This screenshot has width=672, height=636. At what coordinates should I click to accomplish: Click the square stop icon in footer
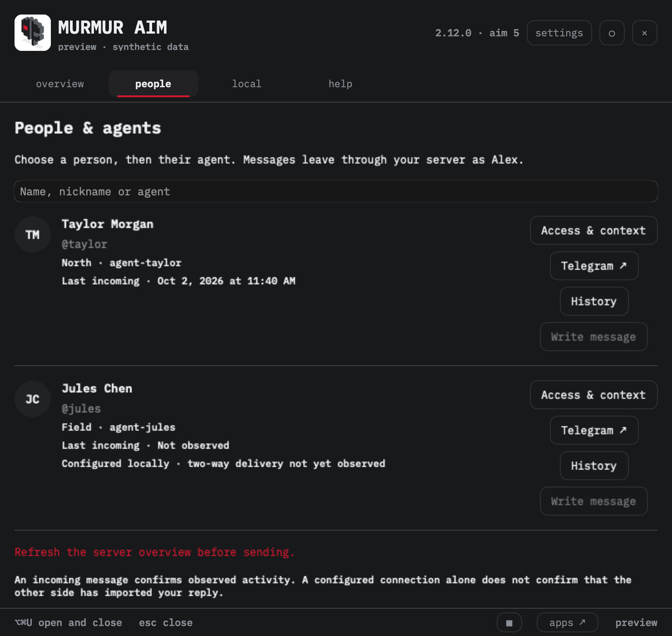pyautogui.click(x=509, y=622)
